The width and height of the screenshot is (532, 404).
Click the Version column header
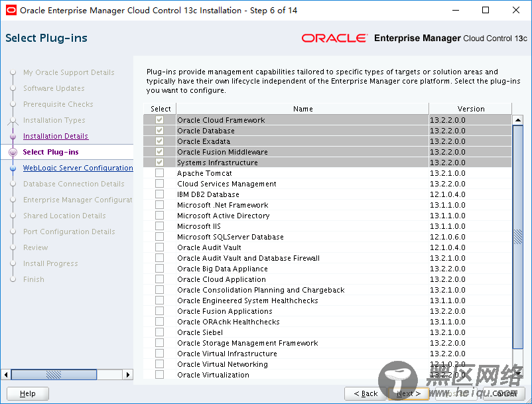pyautogui.click(x=470, y=109)
